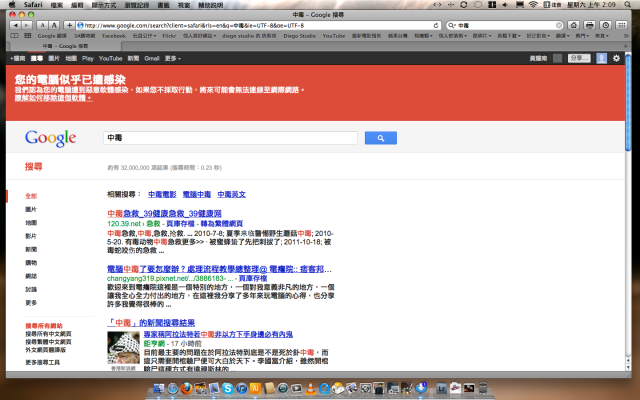Image resolution: width=640 pixels, height=400 pixels.
Task: Click 轉為繁體網頁 under the first result
Action: click(222, 224)
